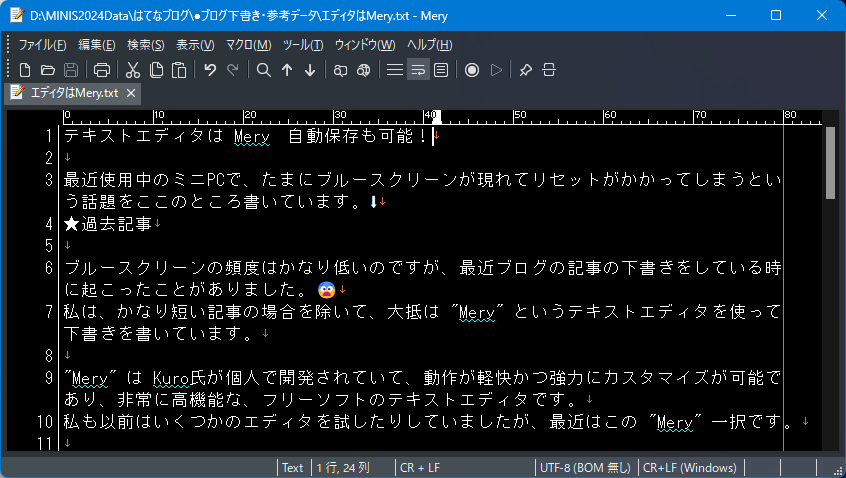Image resolution: width=846 pixels, height=478 pixels.
Task: Click the floppy disk save icon
Action: coord(71,70)
